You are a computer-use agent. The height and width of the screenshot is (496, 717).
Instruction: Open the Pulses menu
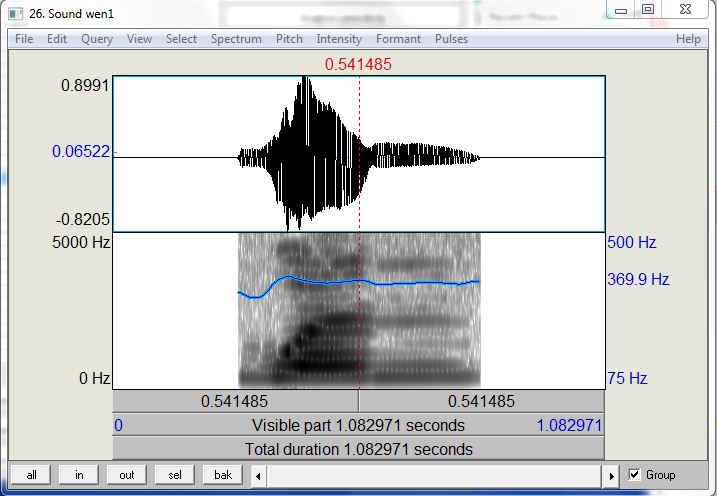pyautogui.click(x=451, y=39)
